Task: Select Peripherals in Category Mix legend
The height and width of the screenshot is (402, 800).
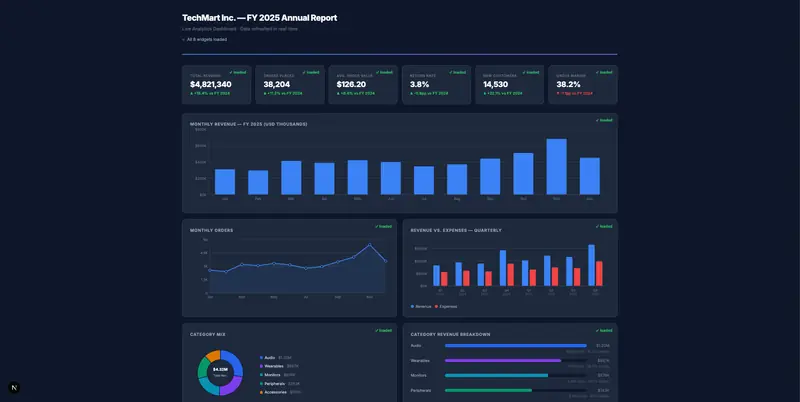Action: (x=280, y=384)
